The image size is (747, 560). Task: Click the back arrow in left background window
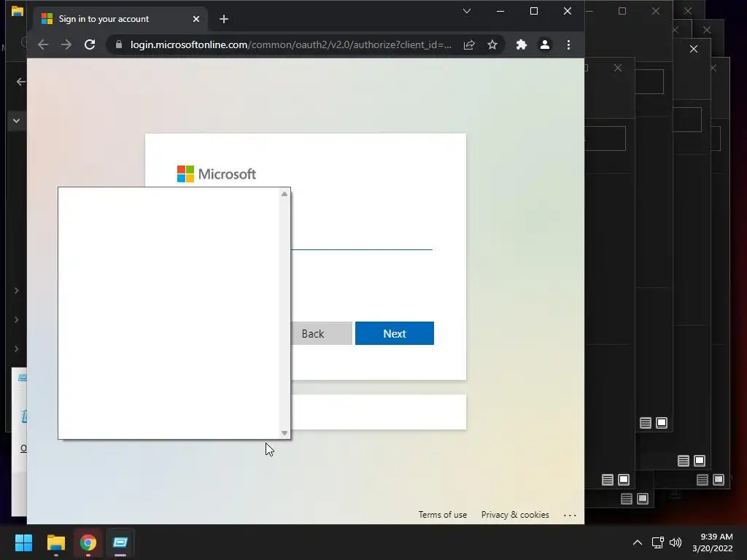click(20, 82)
